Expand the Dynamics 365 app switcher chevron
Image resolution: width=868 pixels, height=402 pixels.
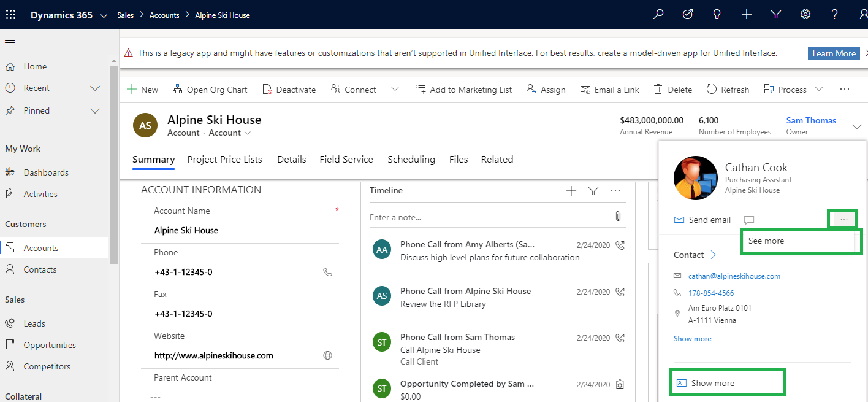click(x=103, y=15)
